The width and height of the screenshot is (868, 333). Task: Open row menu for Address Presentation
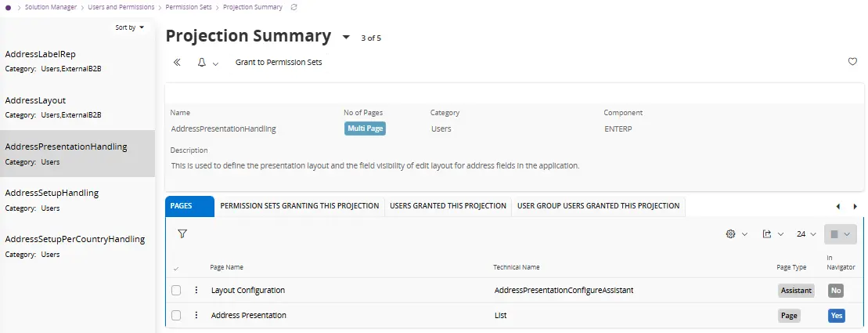click(x=196, y=315)
